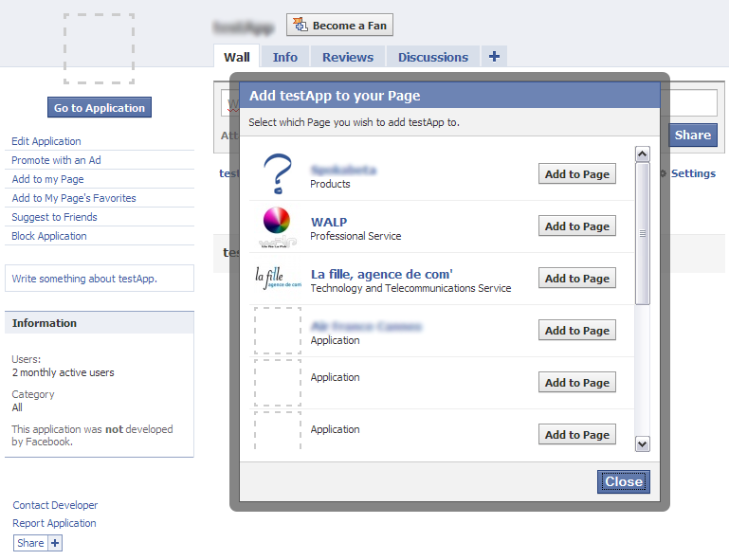Open the WALP page link
729x560 pixels.
pyautogui.click(x=329, y=222)
